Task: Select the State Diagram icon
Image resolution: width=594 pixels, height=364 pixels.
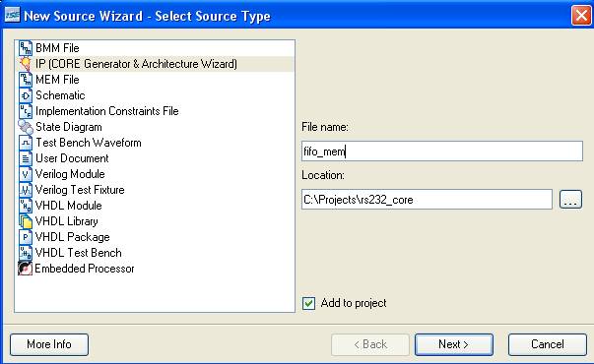Action: pyautogui.click(x=26, y=127)
